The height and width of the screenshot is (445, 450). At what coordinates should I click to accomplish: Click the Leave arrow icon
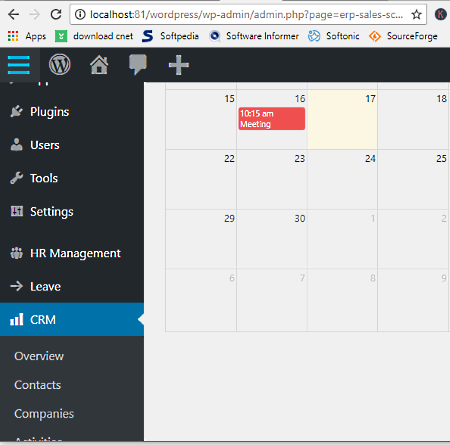pos(17,286)
